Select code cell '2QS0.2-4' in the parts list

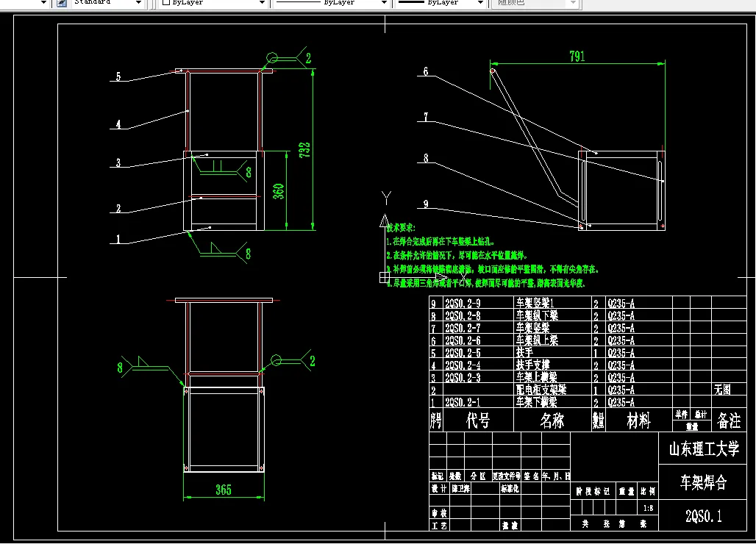pos(463,365)
